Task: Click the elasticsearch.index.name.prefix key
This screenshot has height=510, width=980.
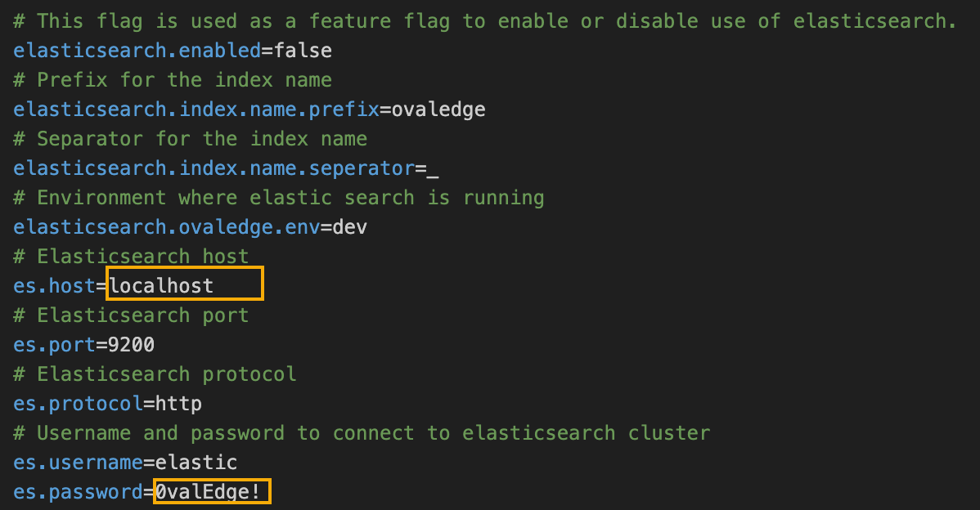Action: point(196,110)
